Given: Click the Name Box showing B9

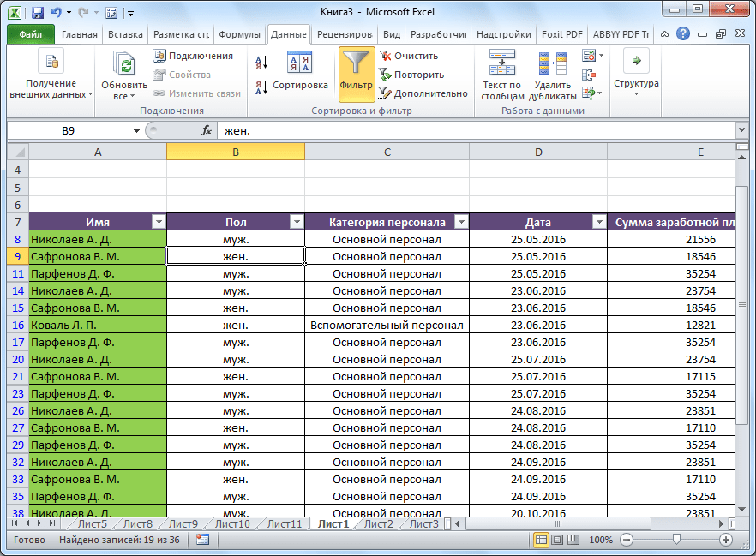Looking at the screenshot, I should pyautogui.click(x=69, y=130).
